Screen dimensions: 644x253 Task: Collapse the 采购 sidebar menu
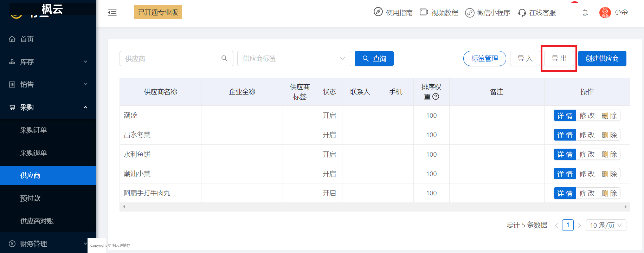click(48, 108)
